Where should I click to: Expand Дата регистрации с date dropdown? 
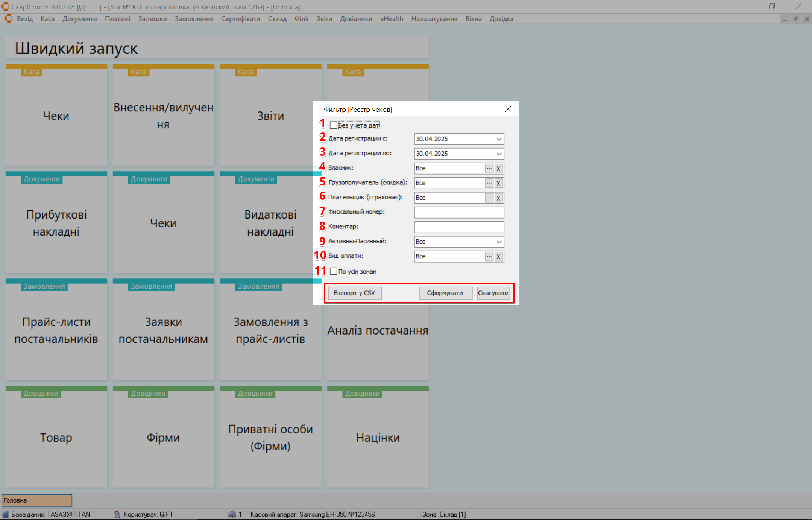tap(499, 139)
